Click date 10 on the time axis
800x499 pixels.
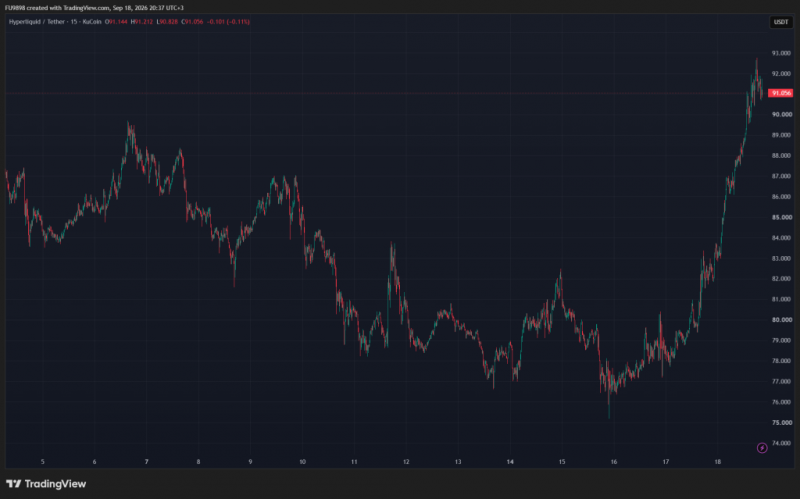(303, 462)
